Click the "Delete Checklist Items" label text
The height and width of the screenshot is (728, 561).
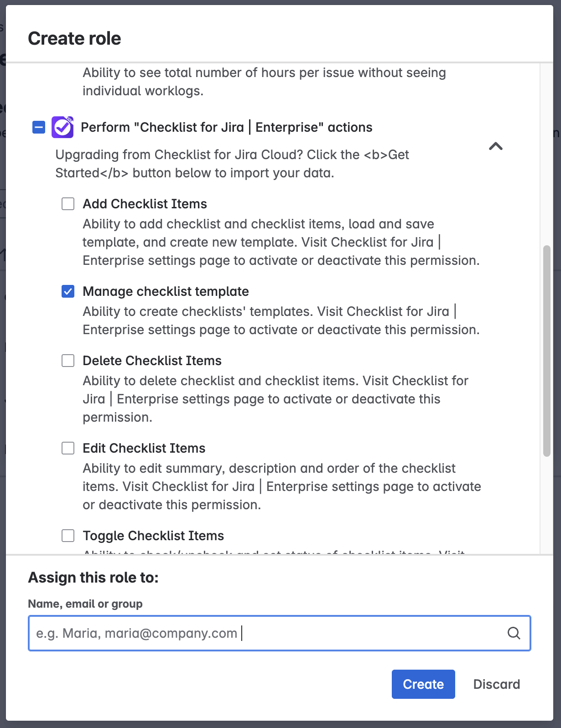point(152,361)
